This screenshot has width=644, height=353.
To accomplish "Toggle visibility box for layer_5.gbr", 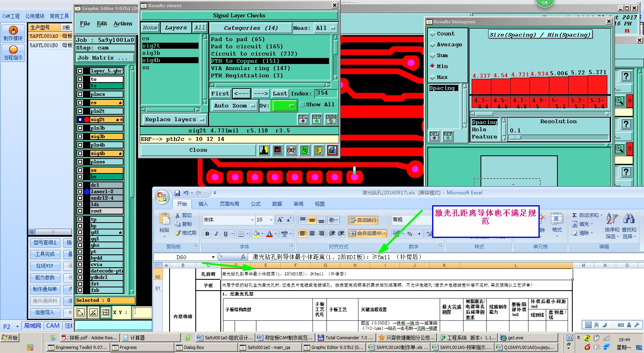I will (x=80, y=71).
